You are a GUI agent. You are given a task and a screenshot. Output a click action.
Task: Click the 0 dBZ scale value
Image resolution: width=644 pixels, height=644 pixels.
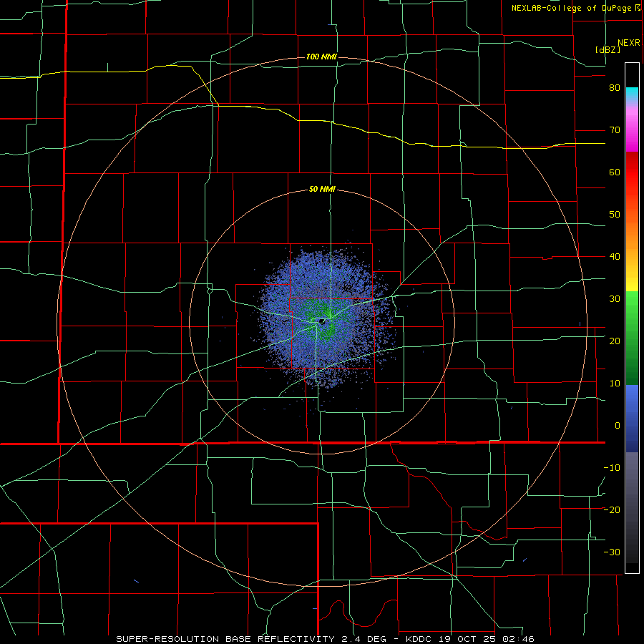pos(618,426)
